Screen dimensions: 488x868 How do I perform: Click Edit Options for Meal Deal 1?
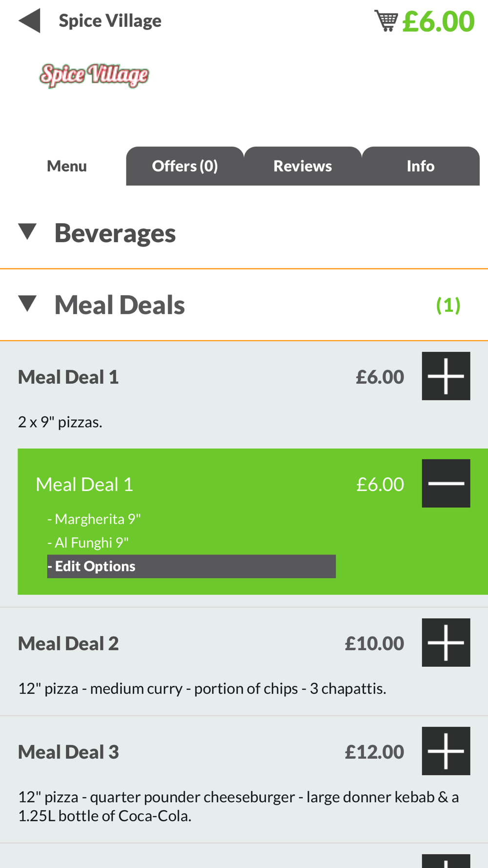(191, 566)
